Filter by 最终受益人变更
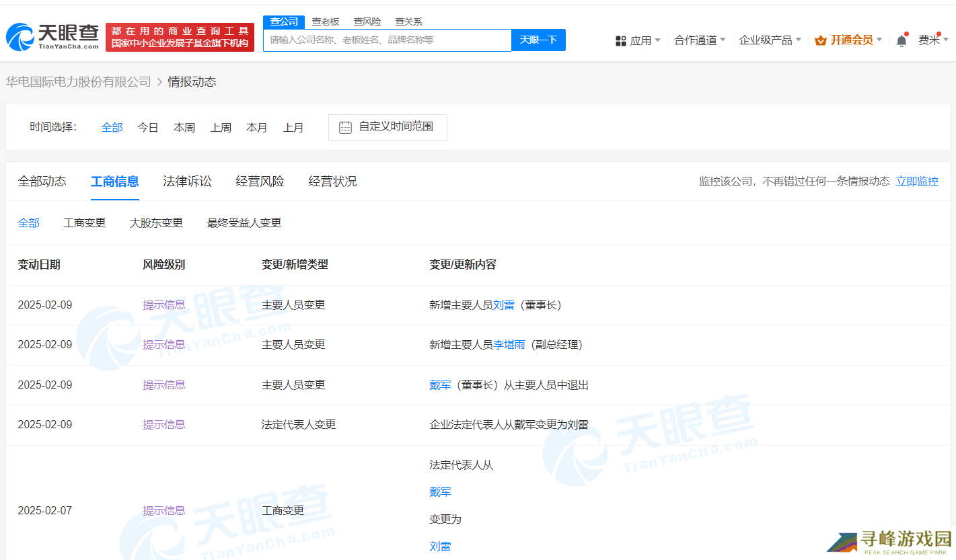 [244, 223]
